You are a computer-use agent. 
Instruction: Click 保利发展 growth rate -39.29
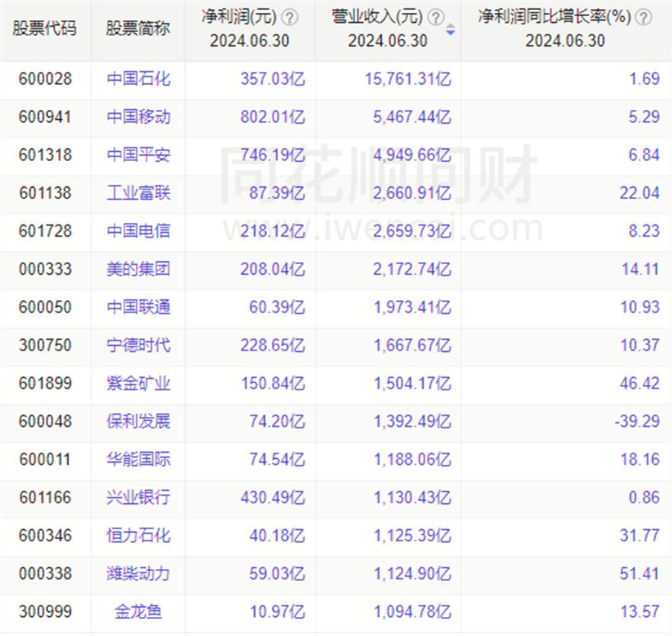tap(638, 421)
